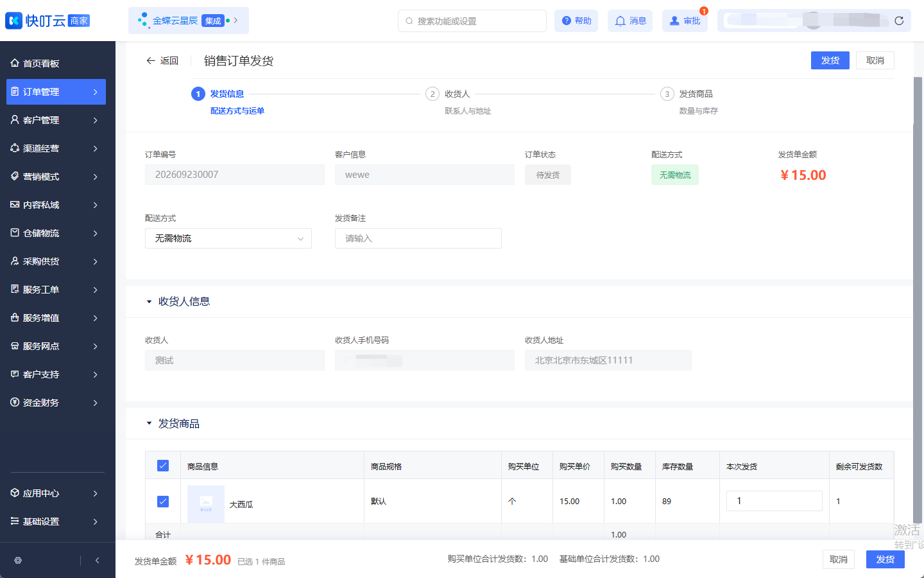
Task: Click 返回 back link
Action: click(162, 60)
